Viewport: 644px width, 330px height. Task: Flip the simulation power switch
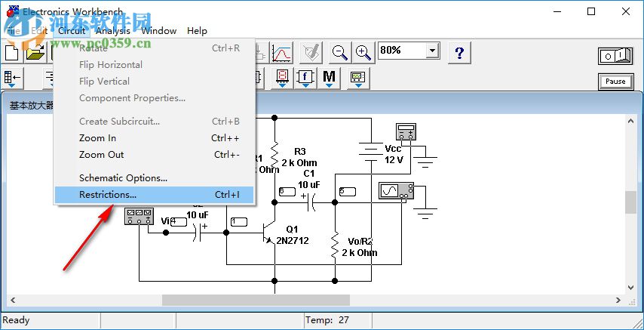615,56
